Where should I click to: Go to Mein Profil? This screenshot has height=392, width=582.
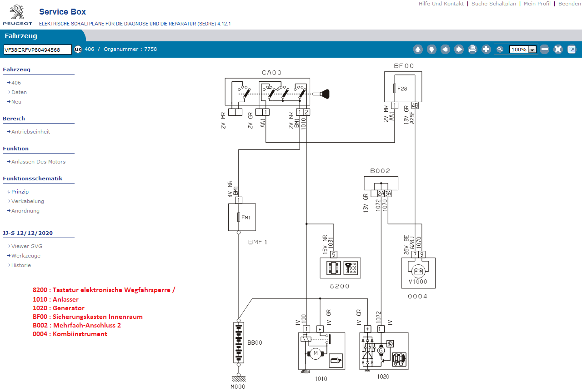tap(537, 4)
